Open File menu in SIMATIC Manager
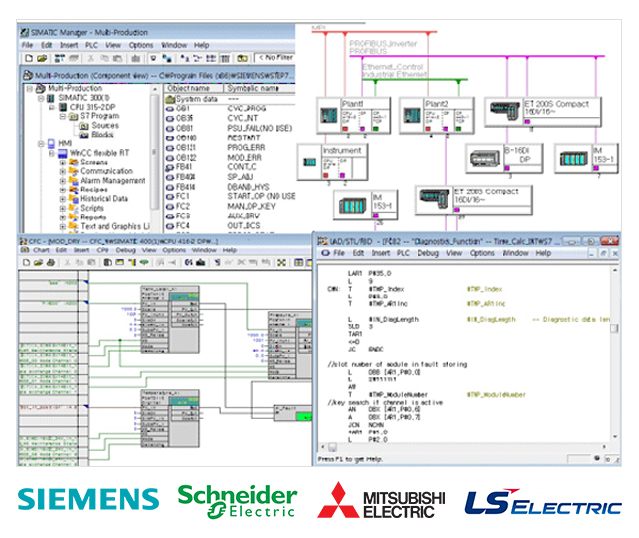This screenshot has width=639, height=538. [x=27, y=45]
